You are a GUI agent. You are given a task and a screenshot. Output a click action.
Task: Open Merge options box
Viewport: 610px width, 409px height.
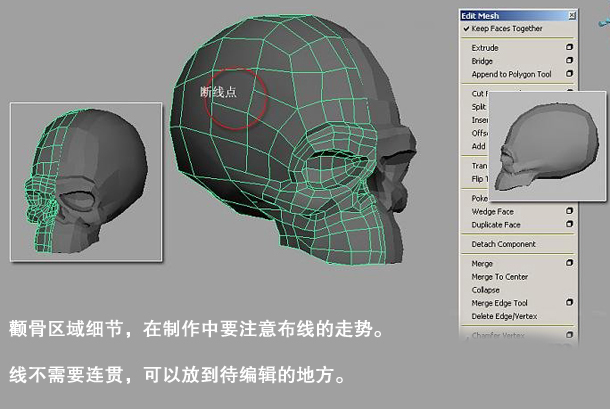(569, 263)
